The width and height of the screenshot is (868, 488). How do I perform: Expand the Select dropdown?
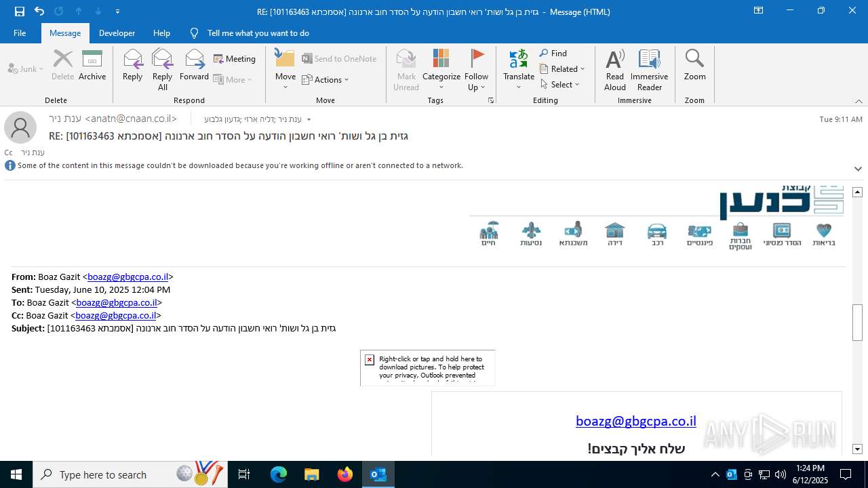[x=560, y=85]
